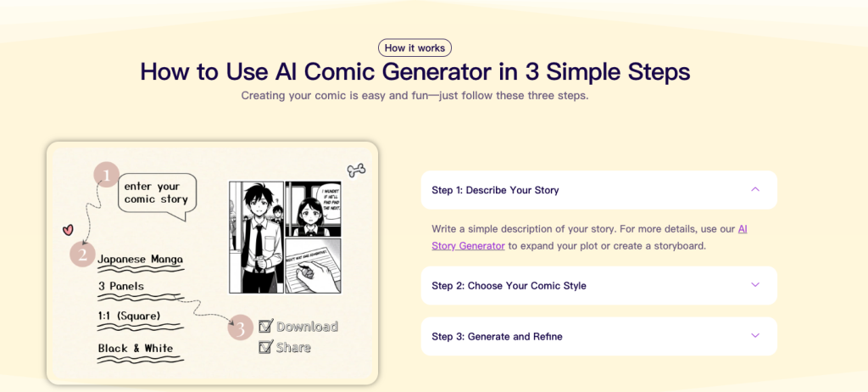Screen dimensions: 868x392
Task: Click the pink heart icon
Action: coord(69,229)
